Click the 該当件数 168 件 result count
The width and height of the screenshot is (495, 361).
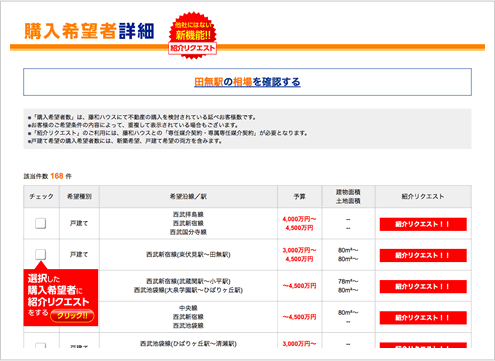[x=47, y=176]
